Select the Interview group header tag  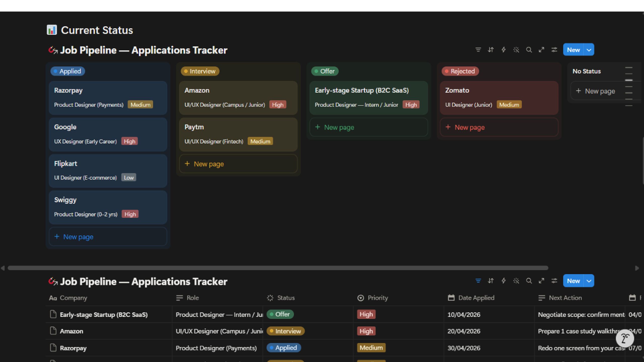click(x=200, y=71)
